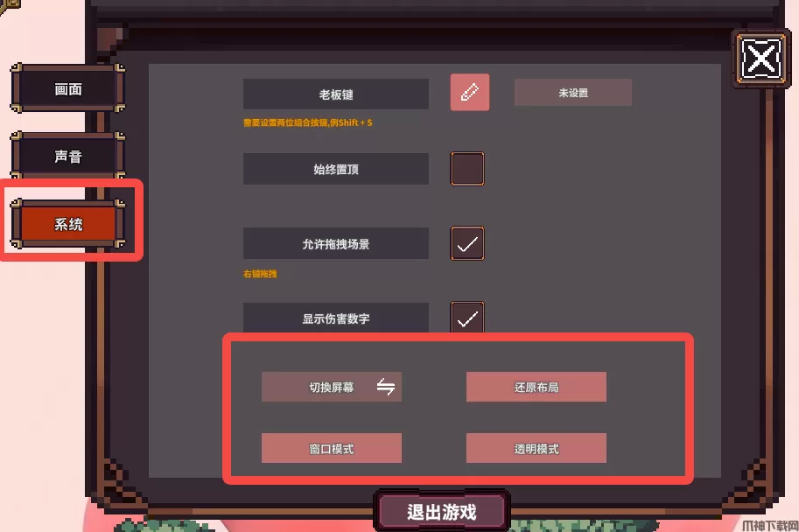The width and height of the screenshot is (799, 532).
Task: Click the 允许拖拽场景 label bar
Action: [336, 243]
